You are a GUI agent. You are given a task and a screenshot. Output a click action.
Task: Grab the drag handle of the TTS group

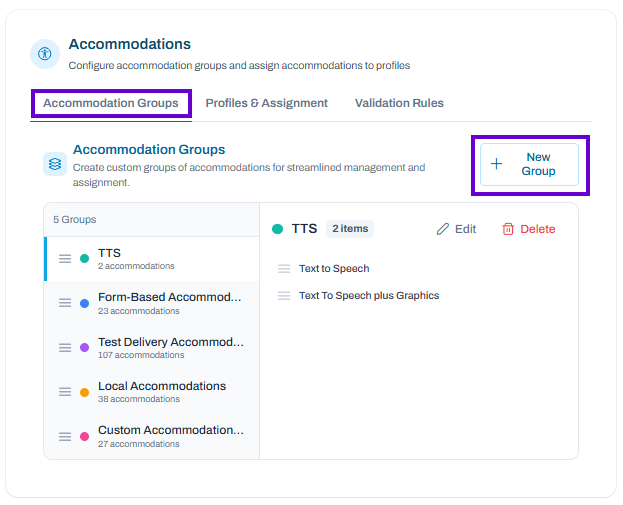coord(65,259)
